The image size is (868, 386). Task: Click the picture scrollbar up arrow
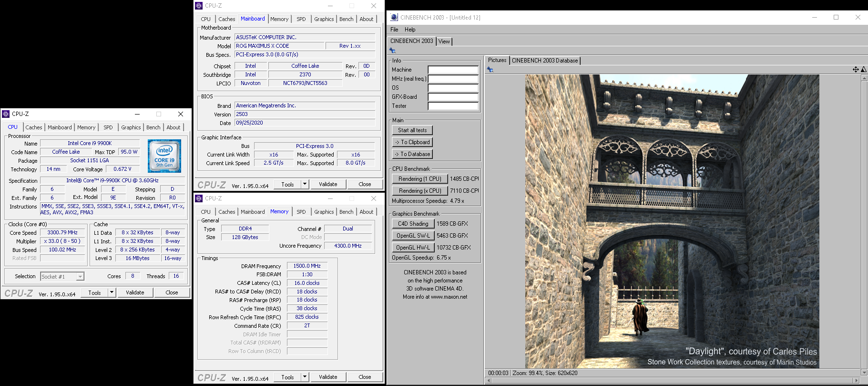864,78
